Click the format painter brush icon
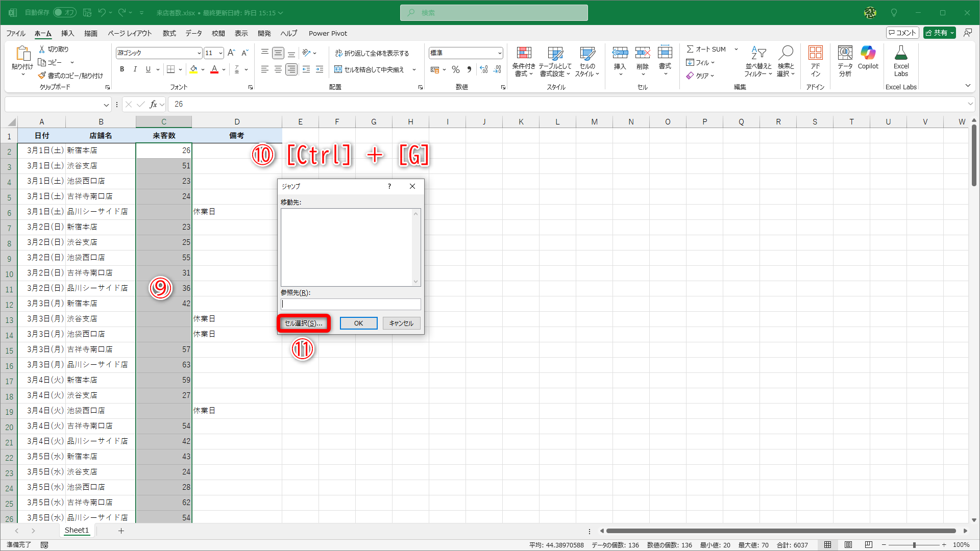980x551 pixels. [x=42, y=76]
